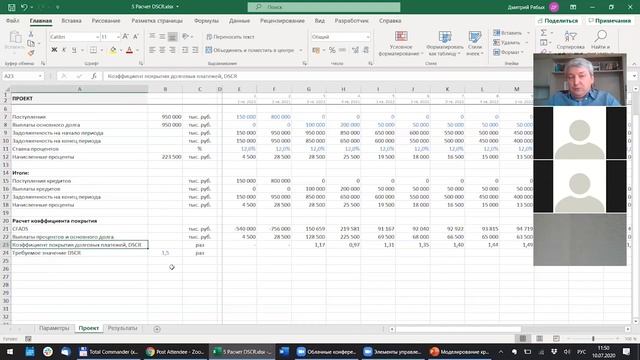Viewport: 640px width, 360px height.
Task: Open the Параметры worksheet tab
Action: point(54,328)
